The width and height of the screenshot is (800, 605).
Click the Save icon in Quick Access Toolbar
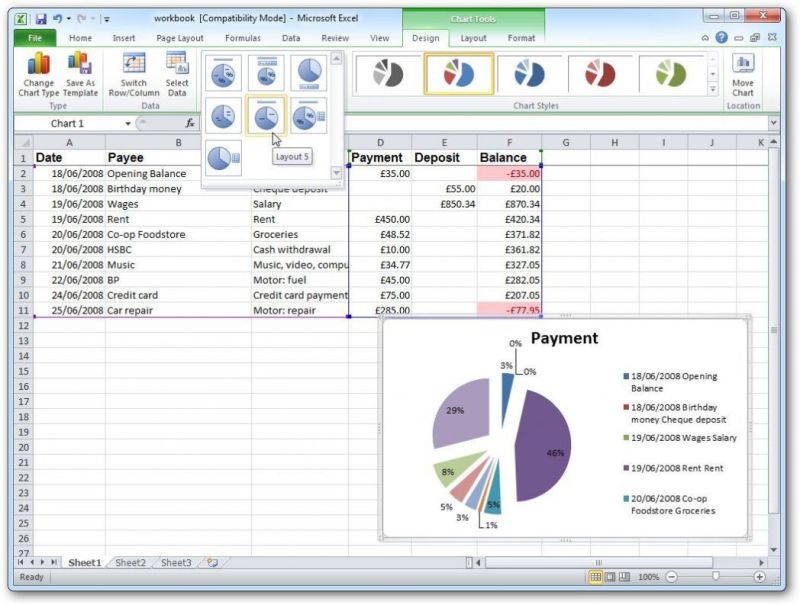pos(41,17)
